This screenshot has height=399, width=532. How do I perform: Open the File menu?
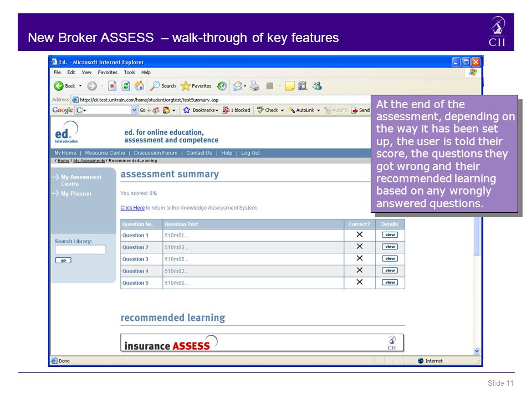pos(57,72)
